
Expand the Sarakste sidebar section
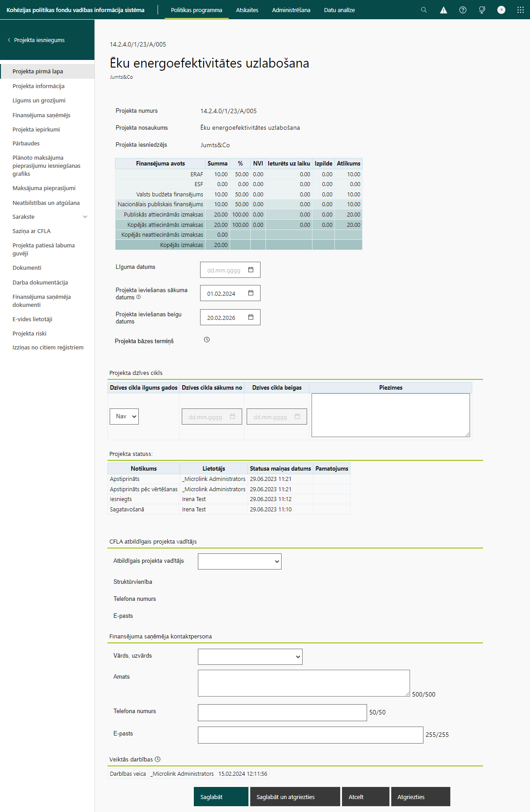click(x=85, y=217)
